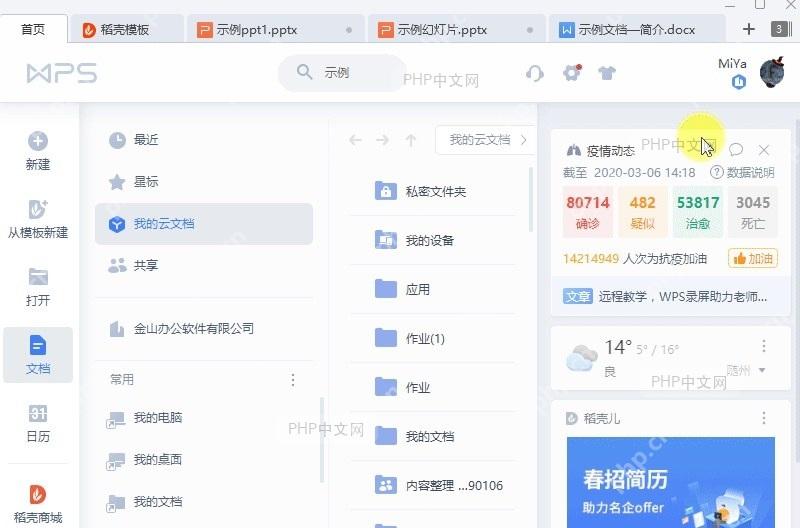Viewport: 800px width, 528px height.
Task: Click the 数据说明 help icon
Action: click(x=716, y=172)
